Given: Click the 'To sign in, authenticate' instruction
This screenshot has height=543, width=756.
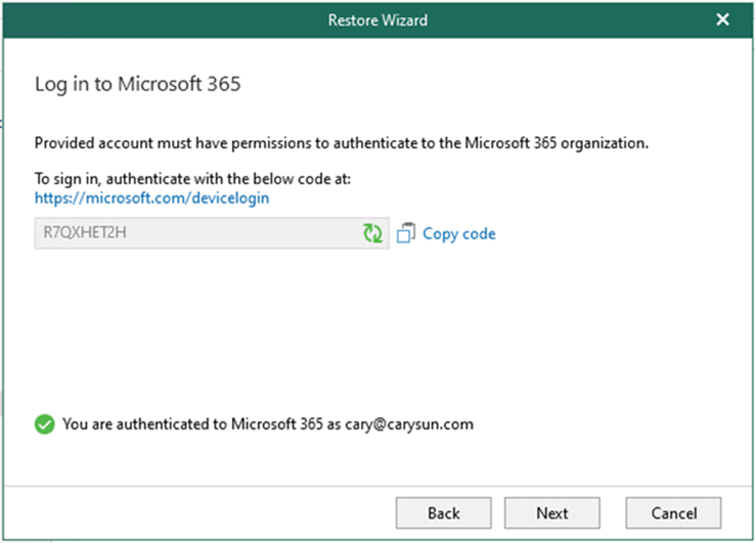Looking at the screenshot, I should click(x=193, y=180).
